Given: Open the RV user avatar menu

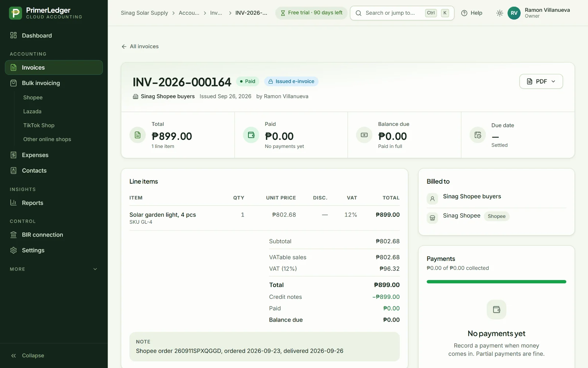Looking at the screenshot, I should tap(514, 13).
